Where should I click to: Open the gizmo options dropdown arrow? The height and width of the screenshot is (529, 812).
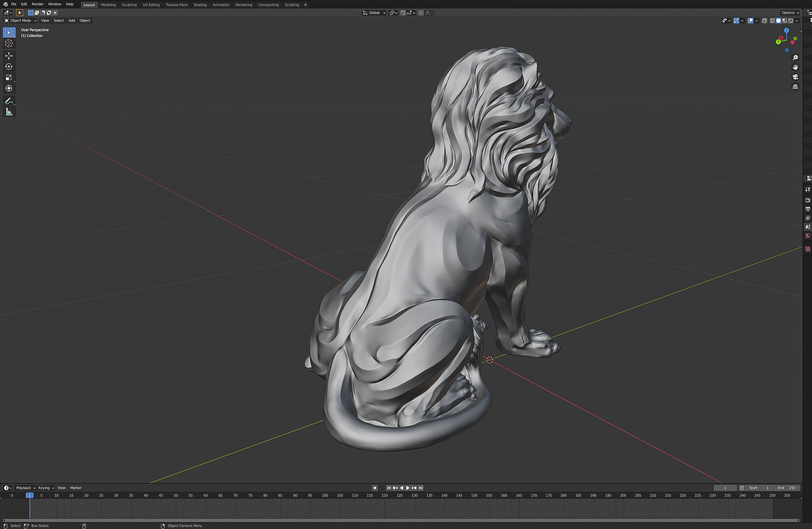click(742, 21)
